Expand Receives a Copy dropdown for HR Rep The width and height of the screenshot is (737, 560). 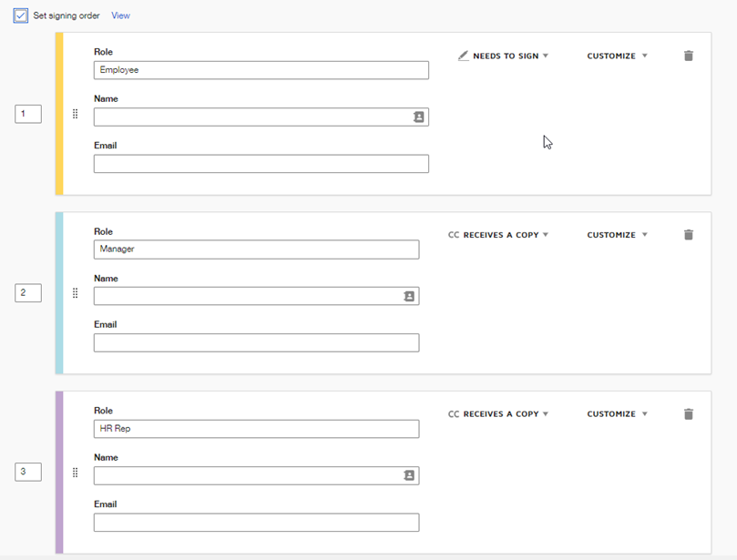pyautogui.click(x=499, y=414)
